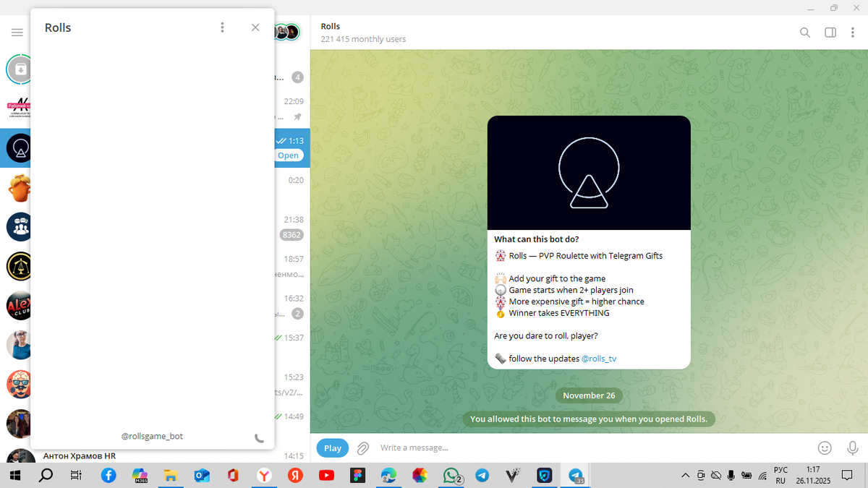
Task: Open the archived chats folder avatar
Action: point(21,69)
